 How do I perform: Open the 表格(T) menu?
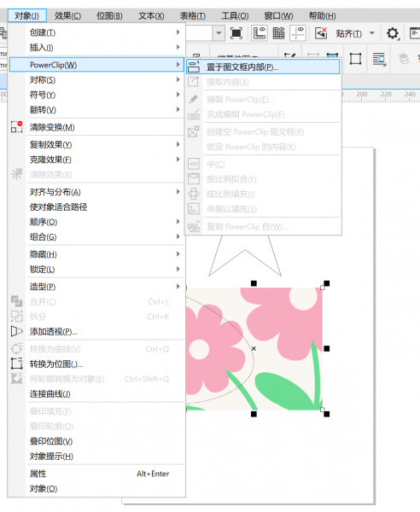[x=193, y=15]
